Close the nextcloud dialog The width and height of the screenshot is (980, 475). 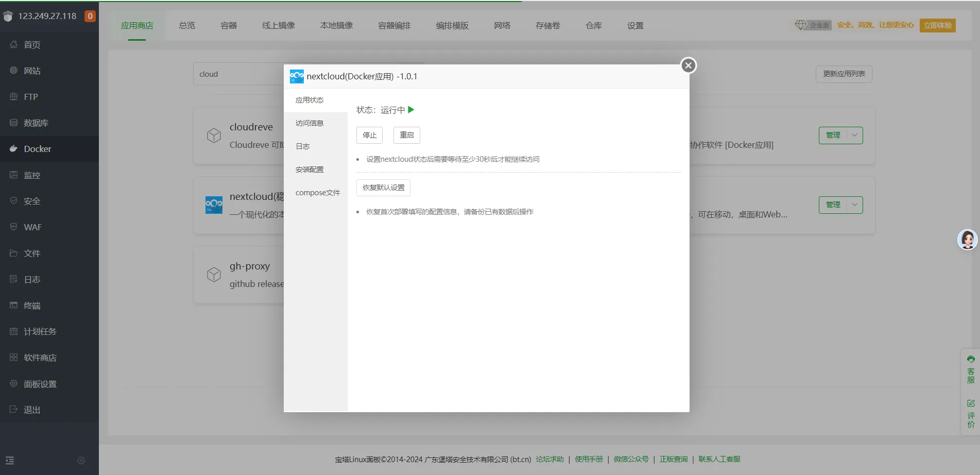click(x=689, y=65)
